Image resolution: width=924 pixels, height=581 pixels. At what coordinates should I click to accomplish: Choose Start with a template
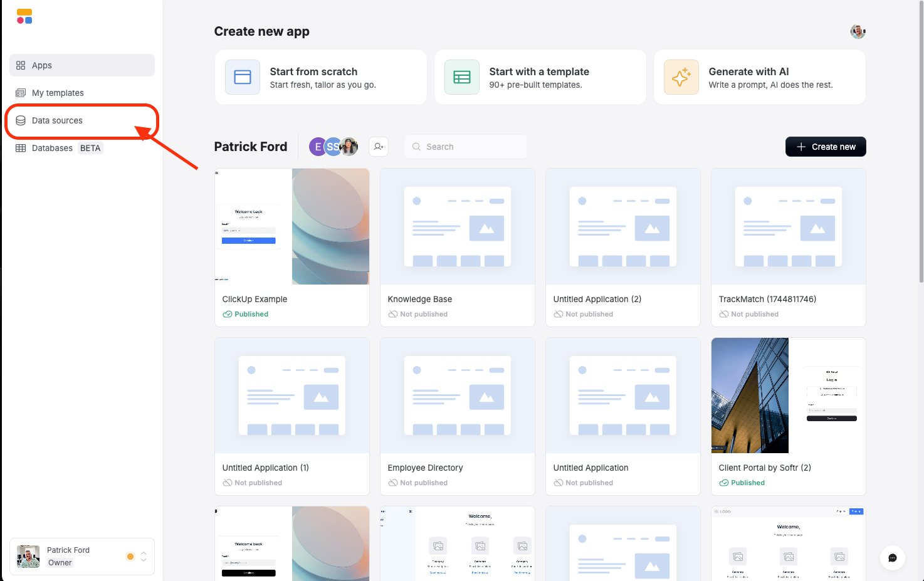tap(540, 77)
